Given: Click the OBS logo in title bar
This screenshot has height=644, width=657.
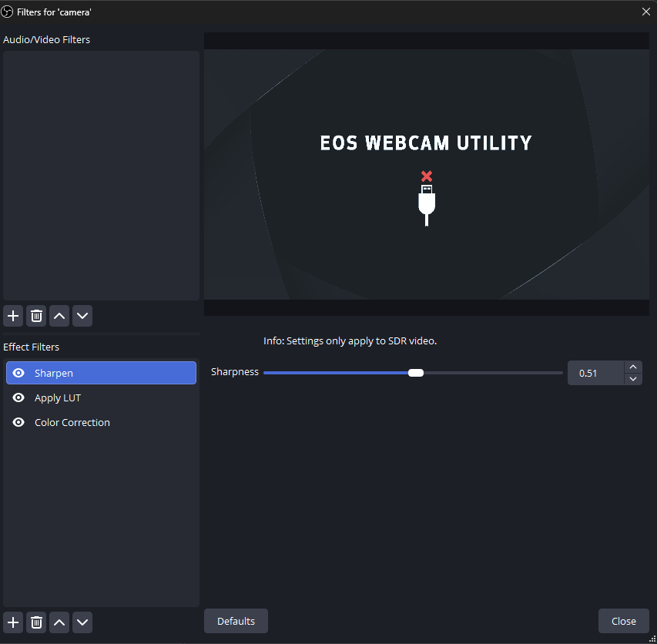Looking at the screenshot, I should point(7,12).
